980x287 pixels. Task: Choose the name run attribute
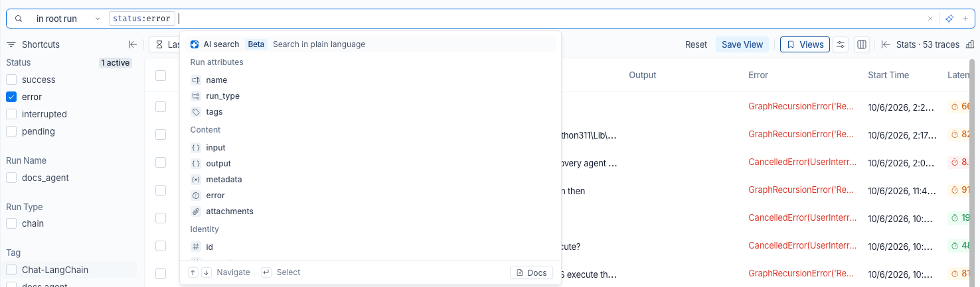tap(370, 80)
